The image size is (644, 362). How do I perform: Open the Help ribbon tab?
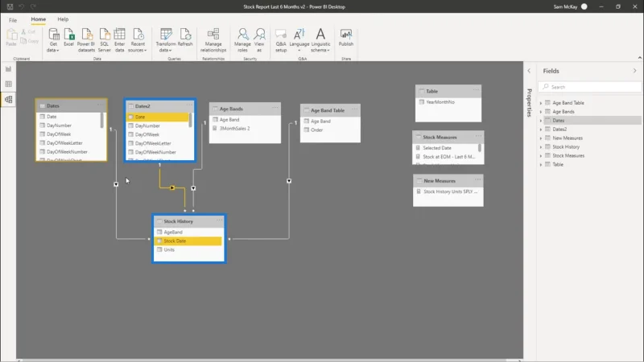point(63,19)
